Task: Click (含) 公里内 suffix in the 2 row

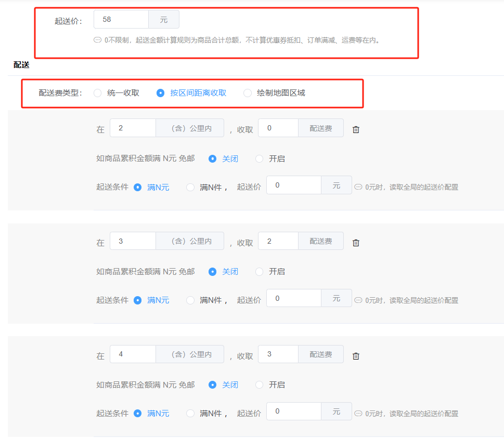Action: (x=190, y=128)
